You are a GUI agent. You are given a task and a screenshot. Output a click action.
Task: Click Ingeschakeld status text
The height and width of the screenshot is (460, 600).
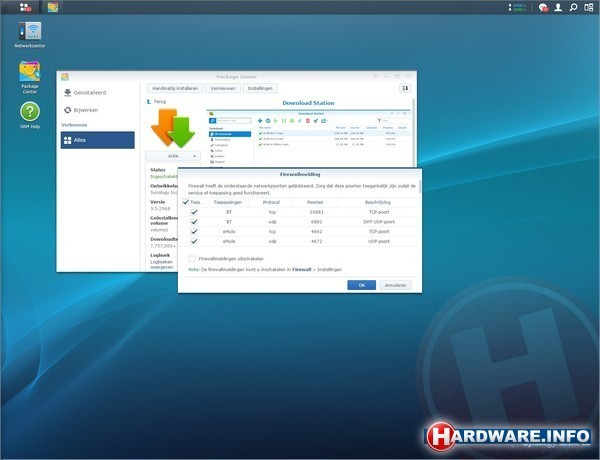[164, 177]
